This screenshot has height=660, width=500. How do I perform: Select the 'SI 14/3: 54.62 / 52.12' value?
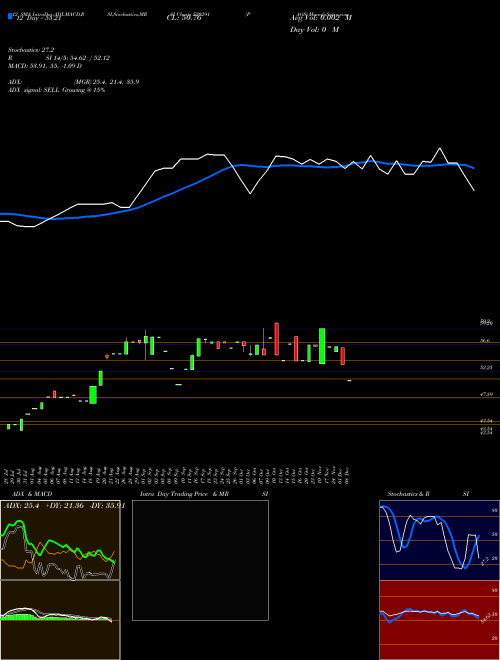point(78,58)
